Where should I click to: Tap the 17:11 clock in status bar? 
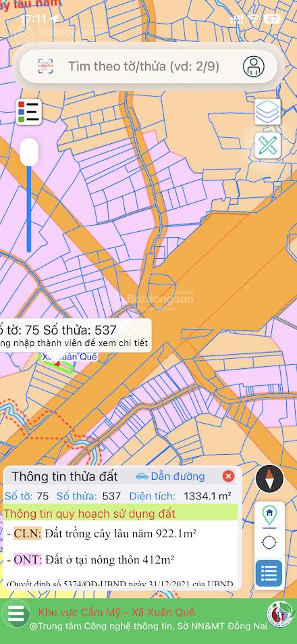point(34,19)
